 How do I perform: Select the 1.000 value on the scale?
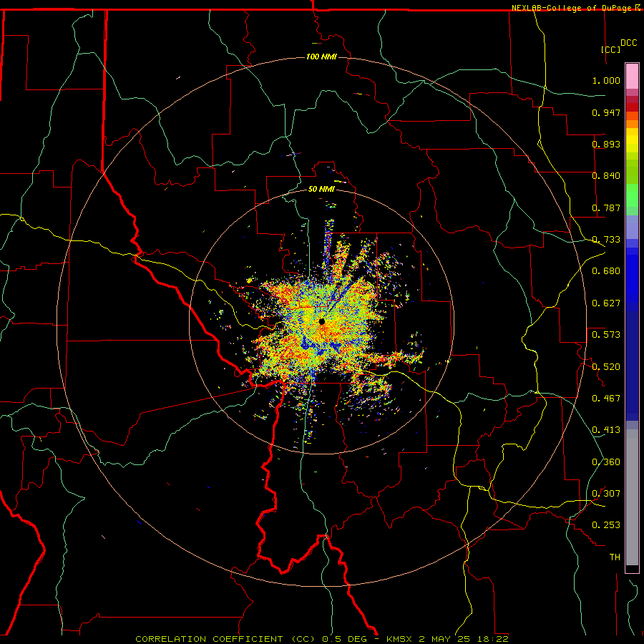click(x=606, y=80)
